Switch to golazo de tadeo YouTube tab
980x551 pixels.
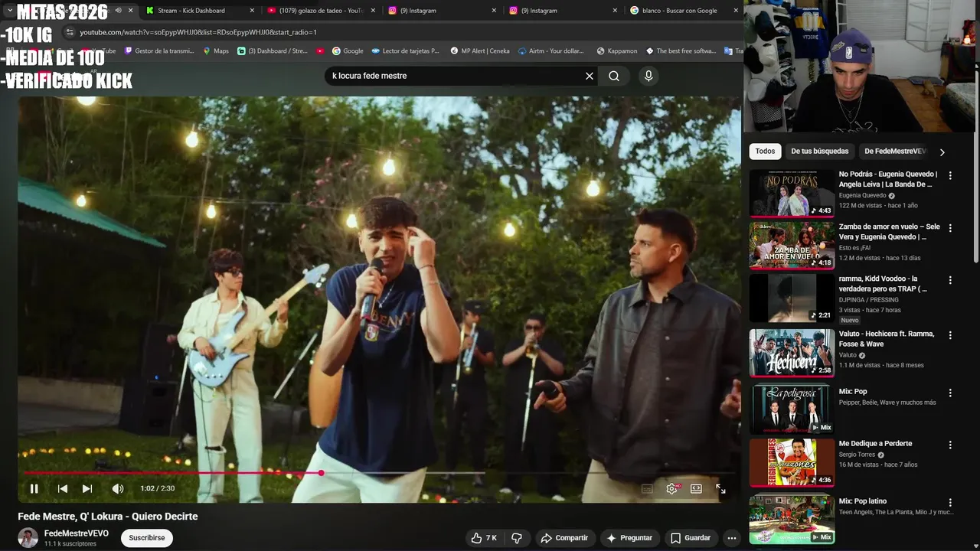(320, 11)
